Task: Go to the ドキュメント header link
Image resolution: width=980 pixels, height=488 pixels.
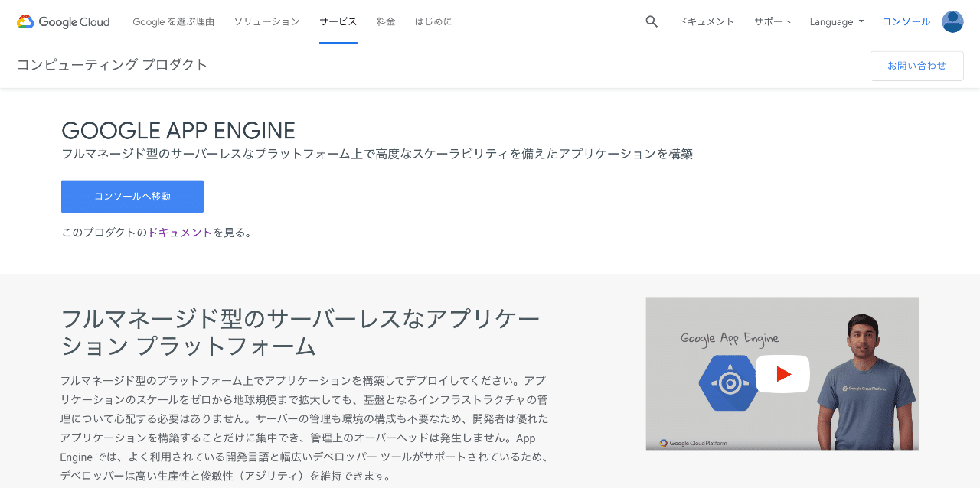Action: click(706, 21)
